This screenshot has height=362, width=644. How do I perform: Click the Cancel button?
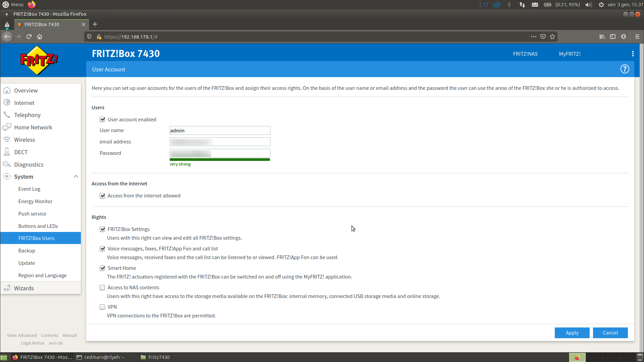(610, 333)
